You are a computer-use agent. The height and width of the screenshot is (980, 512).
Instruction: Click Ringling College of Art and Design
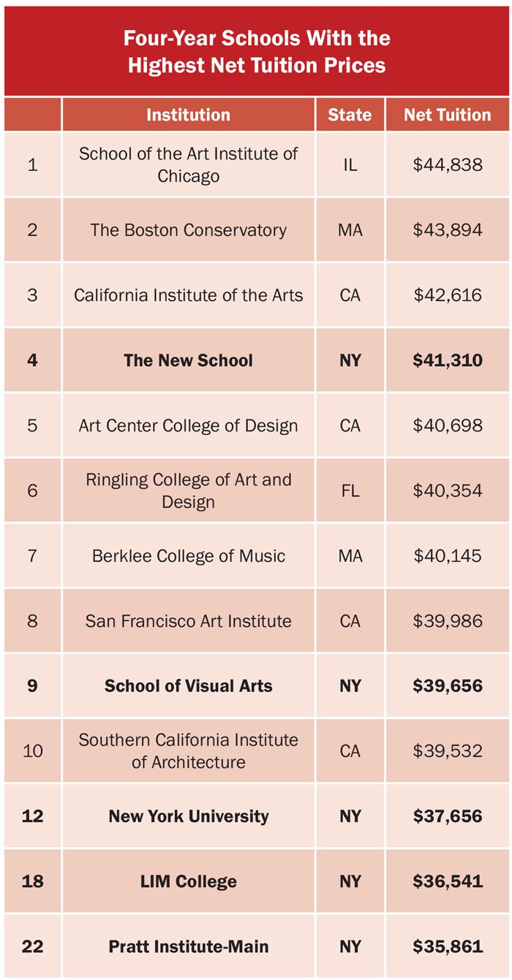(188, 490)
